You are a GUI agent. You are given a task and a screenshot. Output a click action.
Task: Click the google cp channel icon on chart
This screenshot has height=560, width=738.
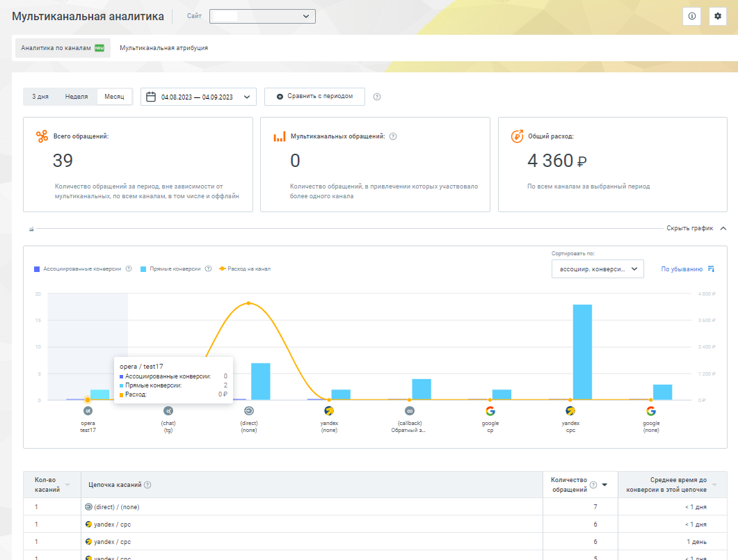490,411
